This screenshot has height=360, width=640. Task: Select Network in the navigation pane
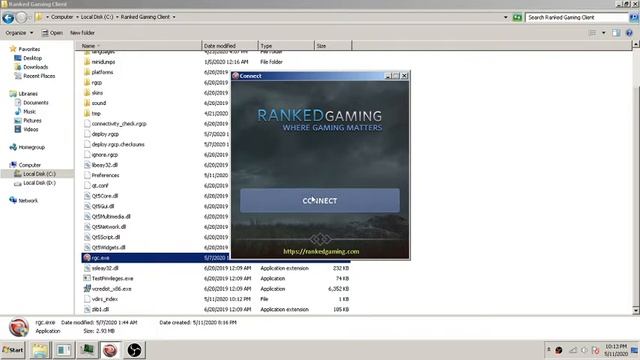[x=28, y=200]
